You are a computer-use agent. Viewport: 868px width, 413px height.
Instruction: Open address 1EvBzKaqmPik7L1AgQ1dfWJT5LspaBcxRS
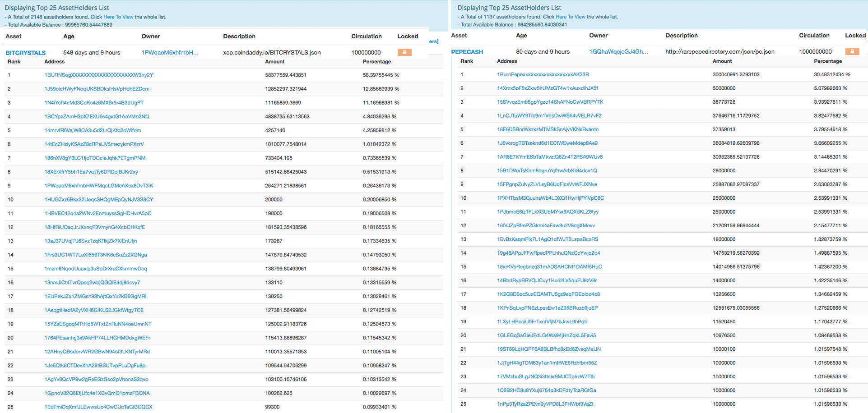coord(548,239)
